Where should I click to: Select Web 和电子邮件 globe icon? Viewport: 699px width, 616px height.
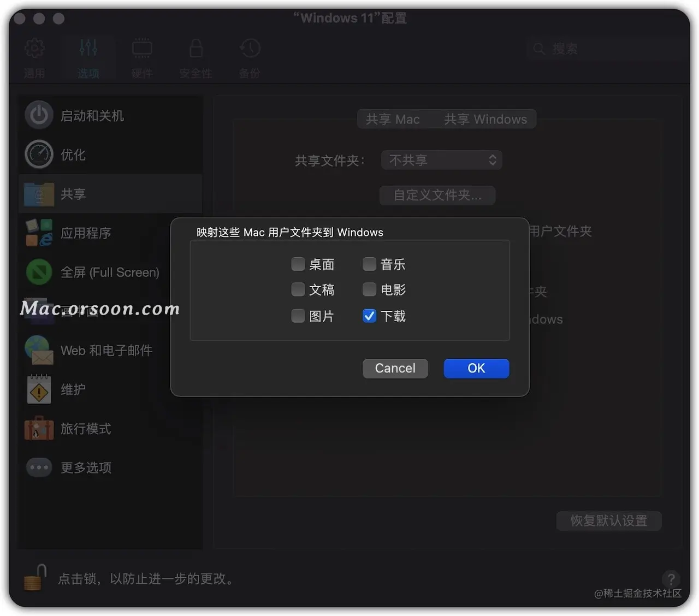(39, 350)
